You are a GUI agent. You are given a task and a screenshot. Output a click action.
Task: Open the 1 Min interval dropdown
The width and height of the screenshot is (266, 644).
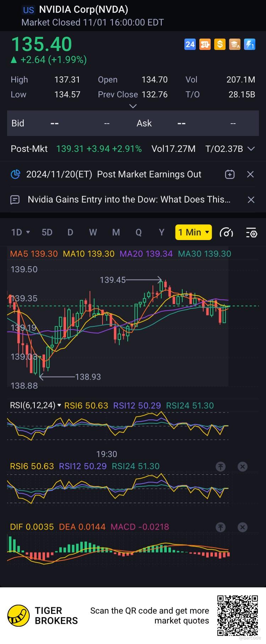click(x=194, y=232)
